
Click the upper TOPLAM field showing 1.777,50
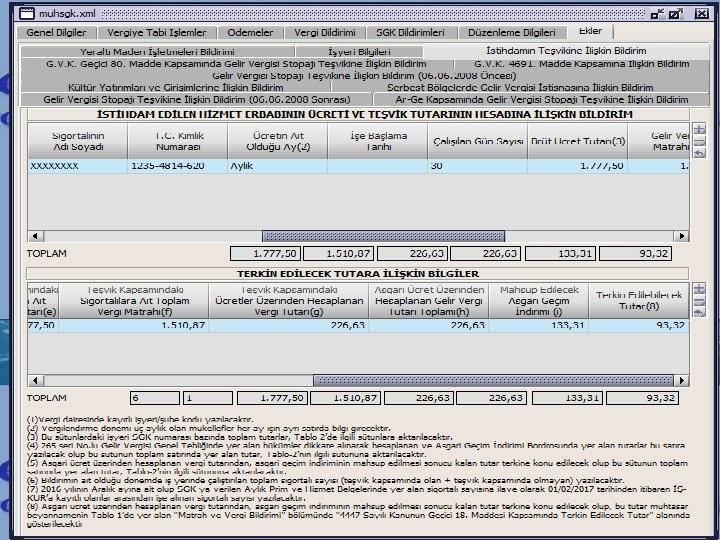265,253
